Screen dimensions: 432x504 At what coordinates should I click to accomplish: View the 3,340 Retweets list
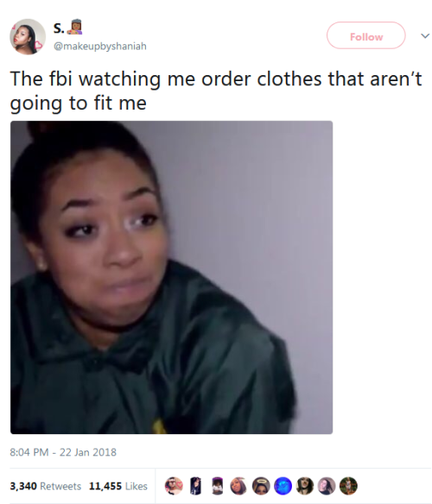pos(46,486)
